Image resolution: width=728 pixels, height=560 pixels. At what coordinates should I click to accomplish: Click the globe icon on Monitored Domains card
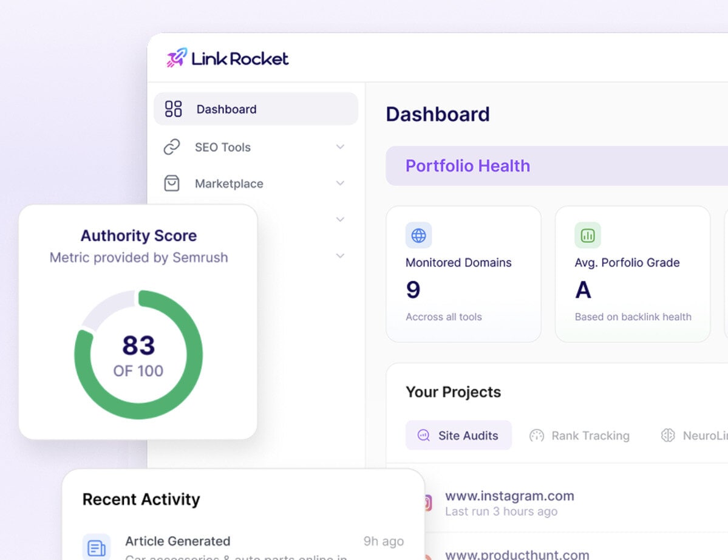[418, 236]
